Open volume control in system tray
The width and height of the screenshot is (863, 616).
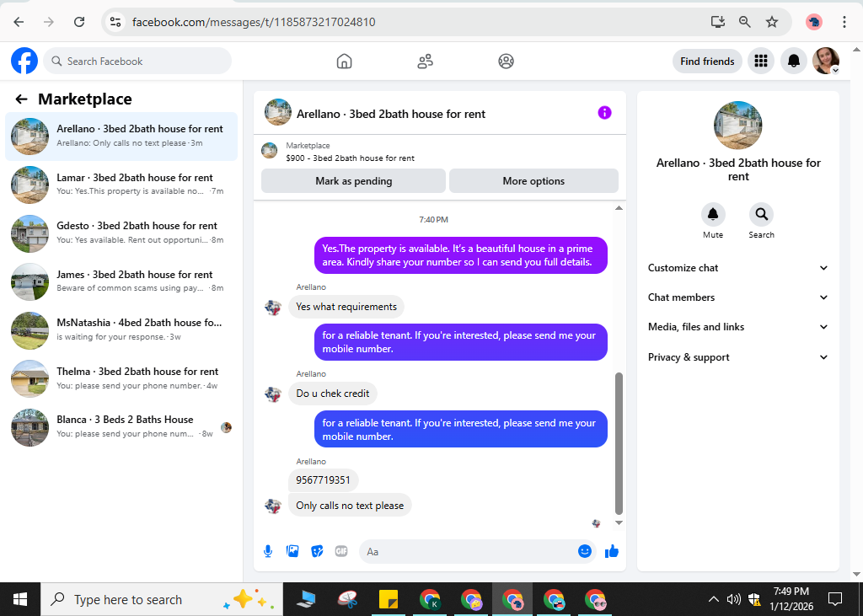[733, 599]
